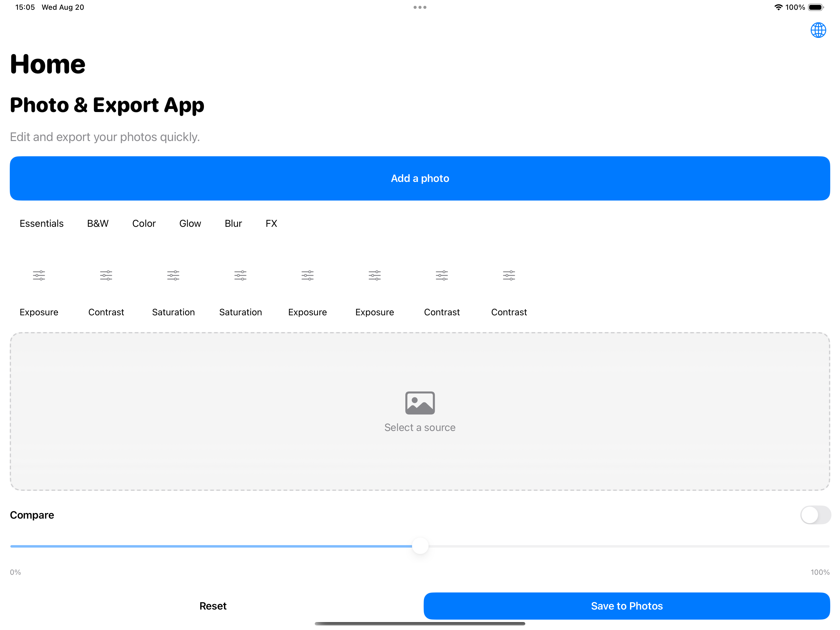Tap the Reset button
The image size is (840, 630).
pyautogui.click(x=213, y=606)
